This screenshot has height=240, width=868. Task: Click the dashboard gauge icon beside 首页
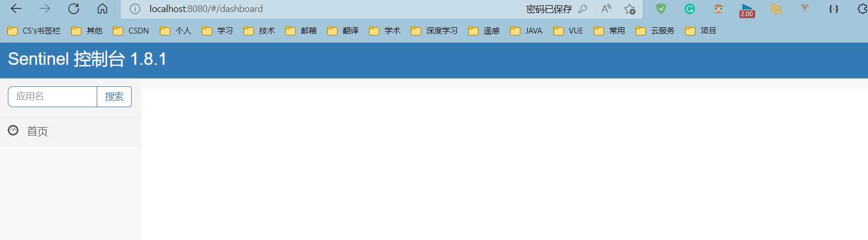pyautogui.click(x=13, y=130)
